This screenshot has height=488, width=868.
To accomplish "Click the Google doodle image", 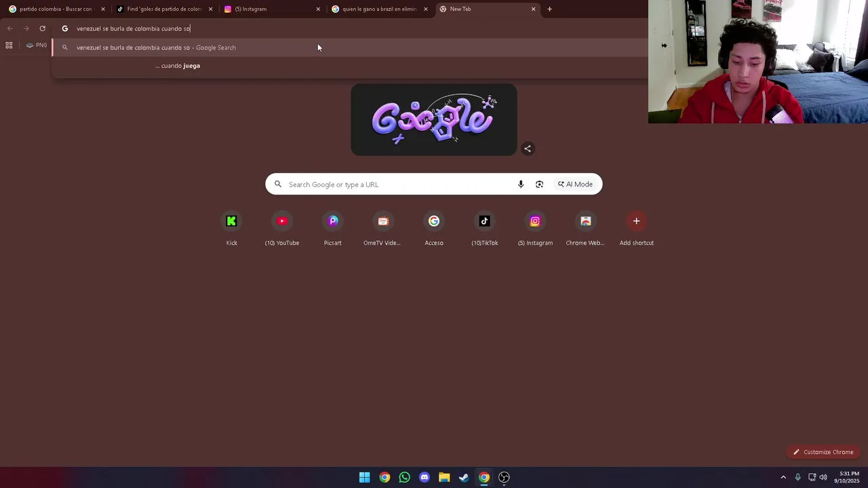I will (434, 120).
